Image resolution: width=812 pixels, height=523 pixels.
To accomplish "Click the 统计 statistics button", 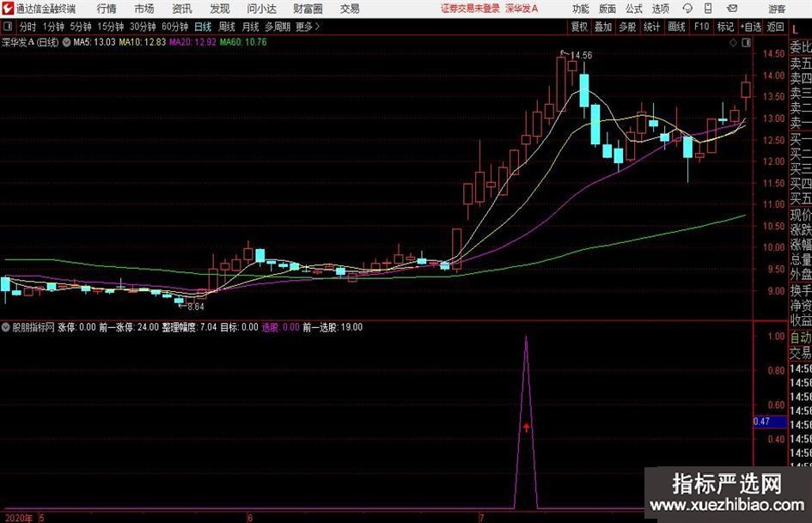I will click(651, 27).
